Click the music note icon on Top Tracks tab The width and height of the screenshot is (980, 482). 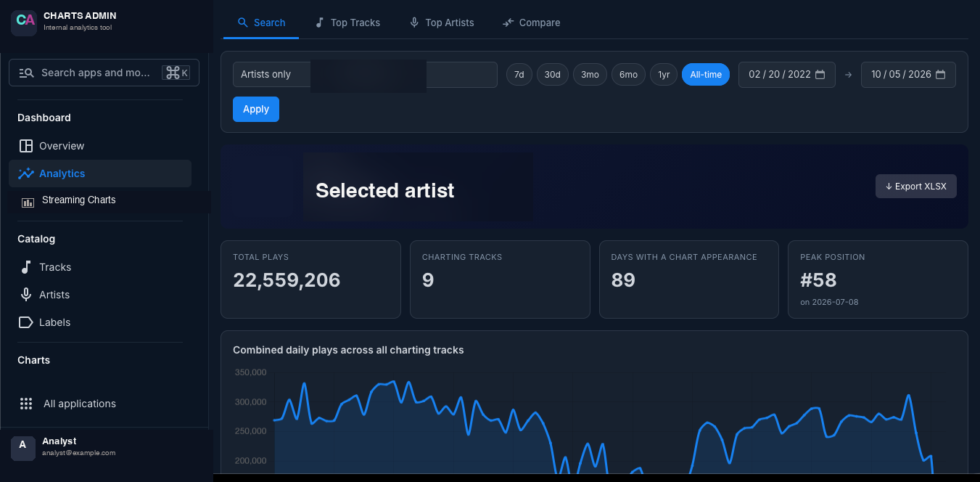point(320,23)
